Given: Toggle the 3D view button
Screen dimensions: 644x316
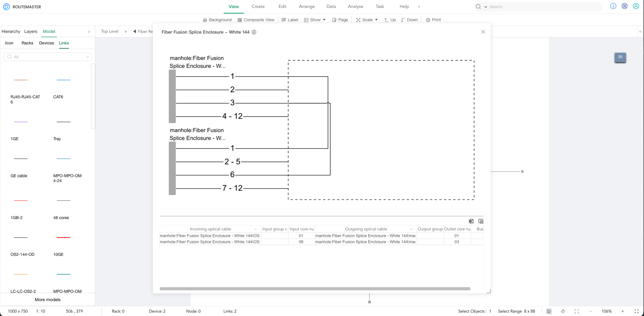Looking at the screenshot, I should coord(620,57).
